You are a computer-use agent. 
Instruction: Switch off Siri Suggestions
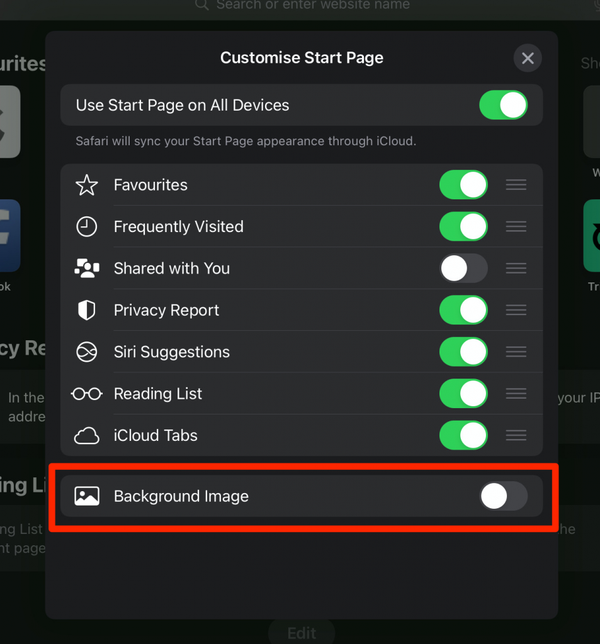tap(463, 352)
